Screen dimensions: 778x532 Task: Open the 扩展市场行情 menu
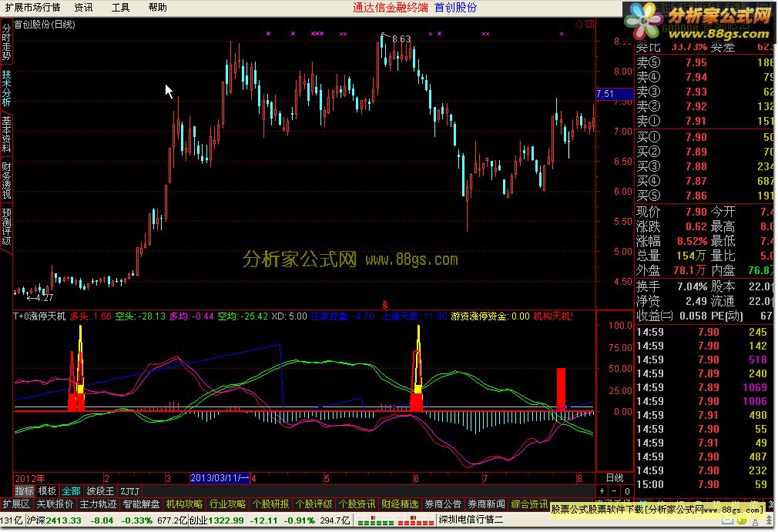33,8
